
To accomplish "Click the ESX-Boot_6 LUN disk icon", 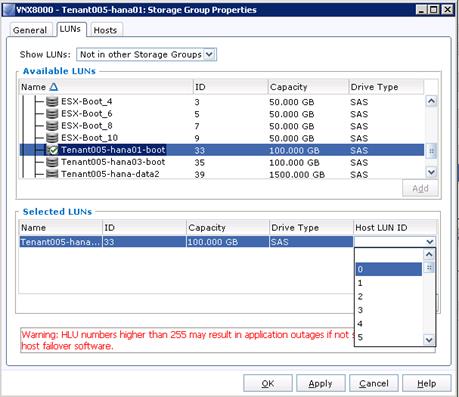I will [x=52, y=114].
